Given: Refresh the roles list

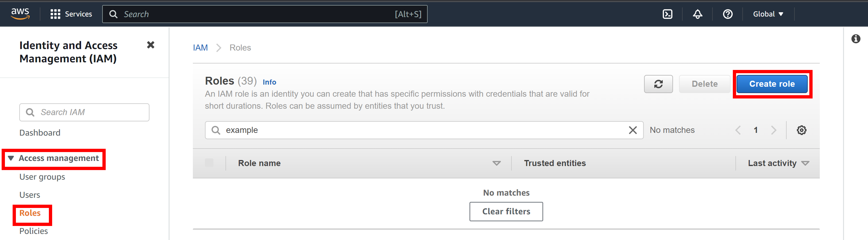Looking at the screenshot, I should 658,84.
